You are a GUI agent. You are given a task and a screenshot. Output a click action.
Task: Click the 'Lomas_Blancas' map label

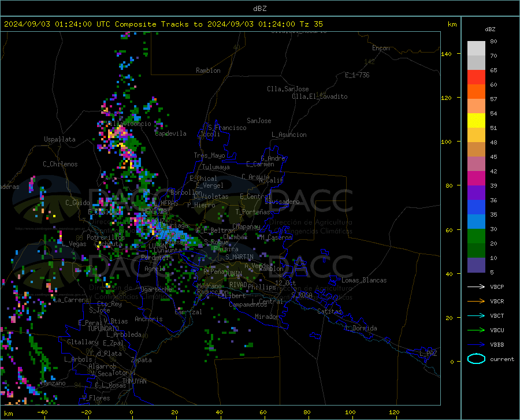coord(364,280)
